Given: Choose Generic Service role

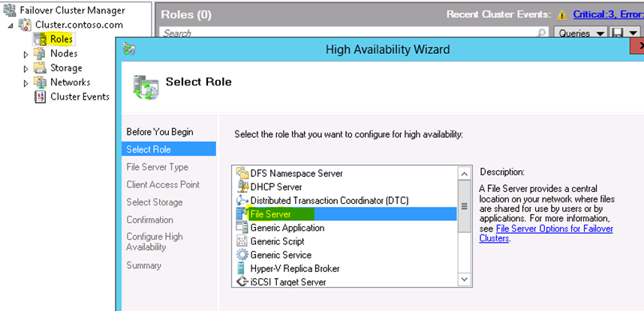Looking at the screenshot, I should [281, 255].
